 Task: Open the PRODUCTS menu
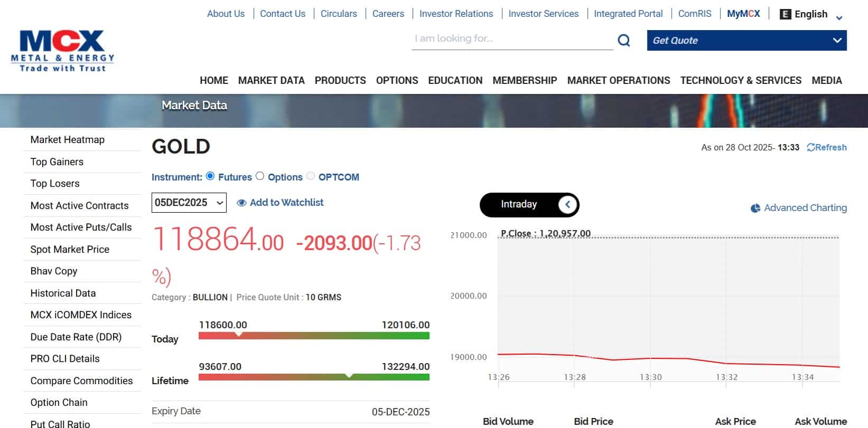(x=340, y=80)
